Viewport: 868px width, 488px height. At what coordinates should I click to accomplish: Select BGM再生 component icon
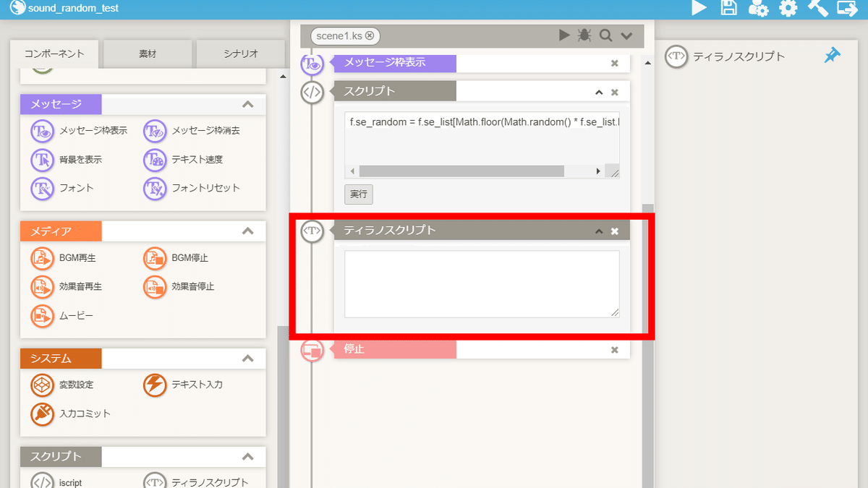point(43,258)
